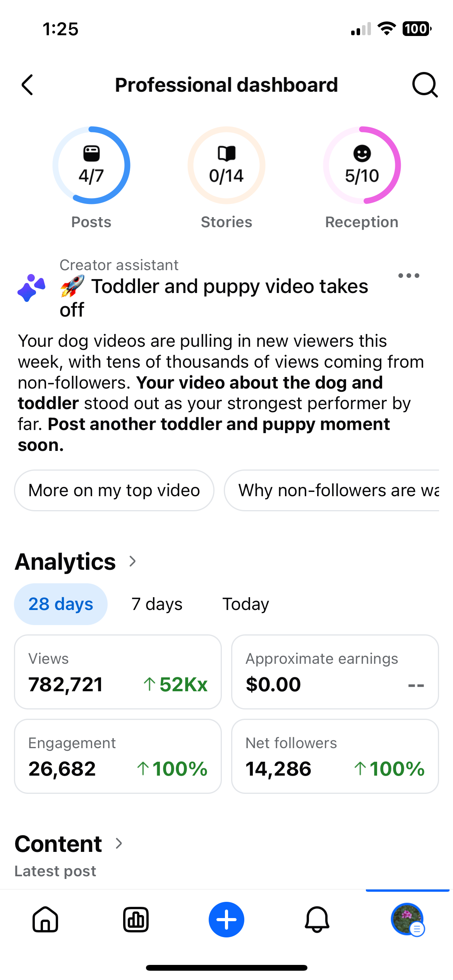Select the 28 days range
This screenshot has height=980, width=453.
coord(61,604)
